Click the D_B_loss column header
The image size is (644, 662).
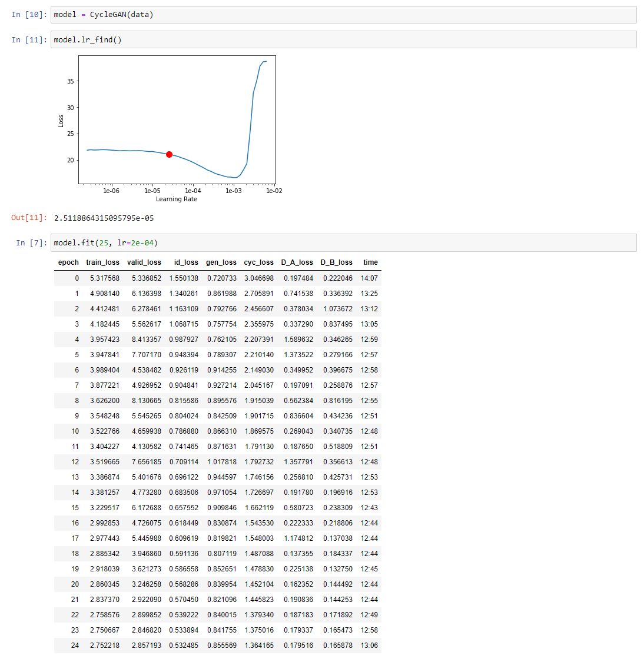336,262
